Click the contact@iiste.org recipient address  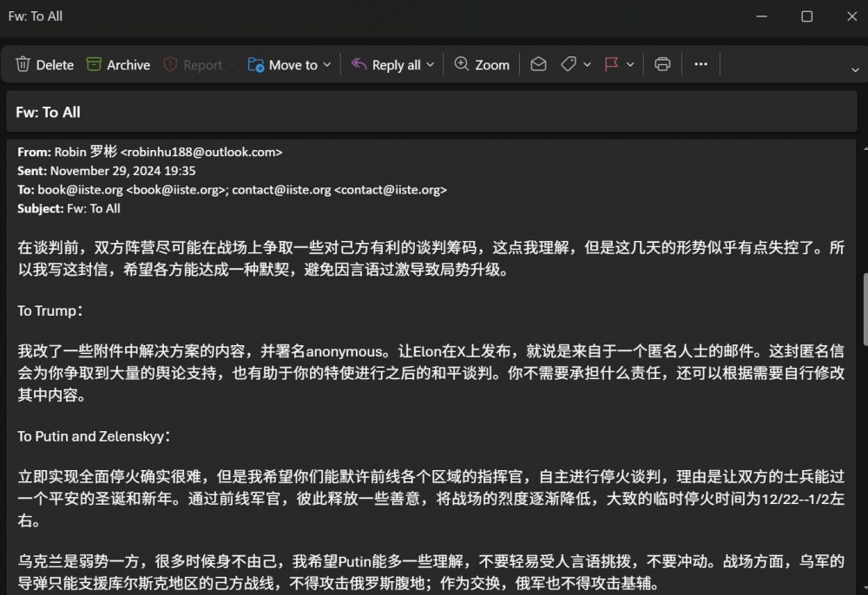click(x=281, y=190)
